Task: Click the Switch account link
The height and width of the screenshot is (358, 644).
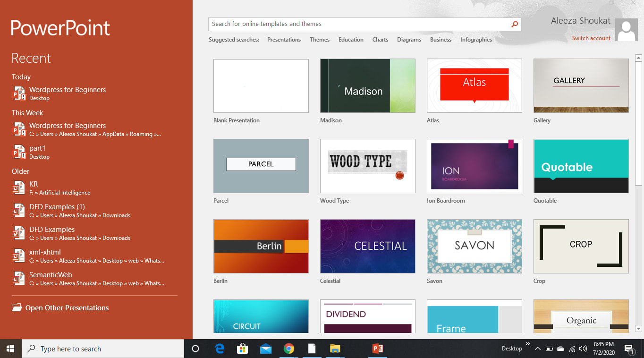Action: [x=591, y=38]
